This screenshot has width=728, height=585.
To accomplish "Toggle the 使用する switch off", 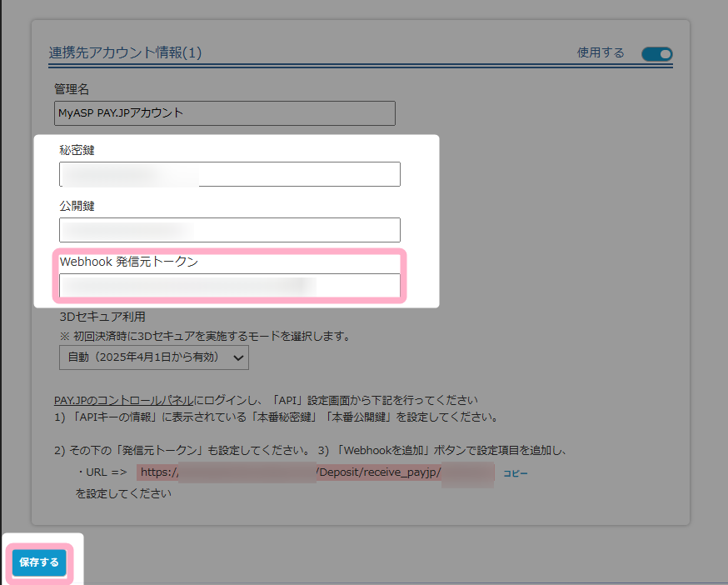I will (656, 54).
